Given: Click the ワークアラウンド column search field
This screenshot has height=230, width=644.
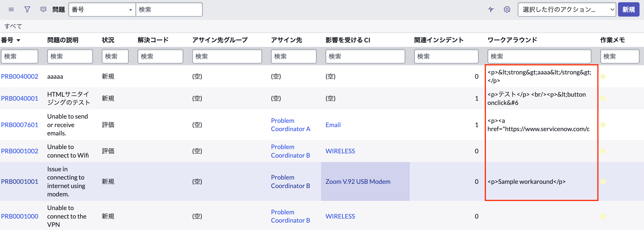Looking at the screenshot, I should coord(539,56).
